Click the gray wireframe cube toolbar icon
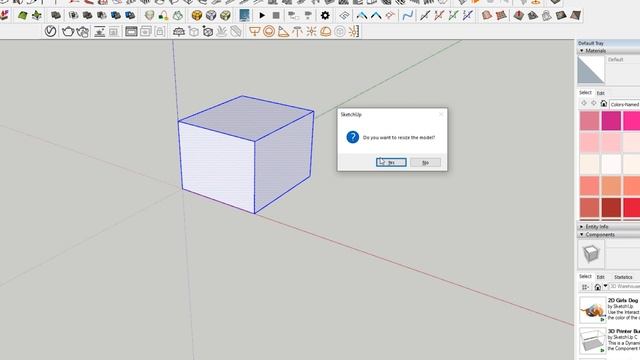Screen dimensions: 640x360 [x=211, y=16]
